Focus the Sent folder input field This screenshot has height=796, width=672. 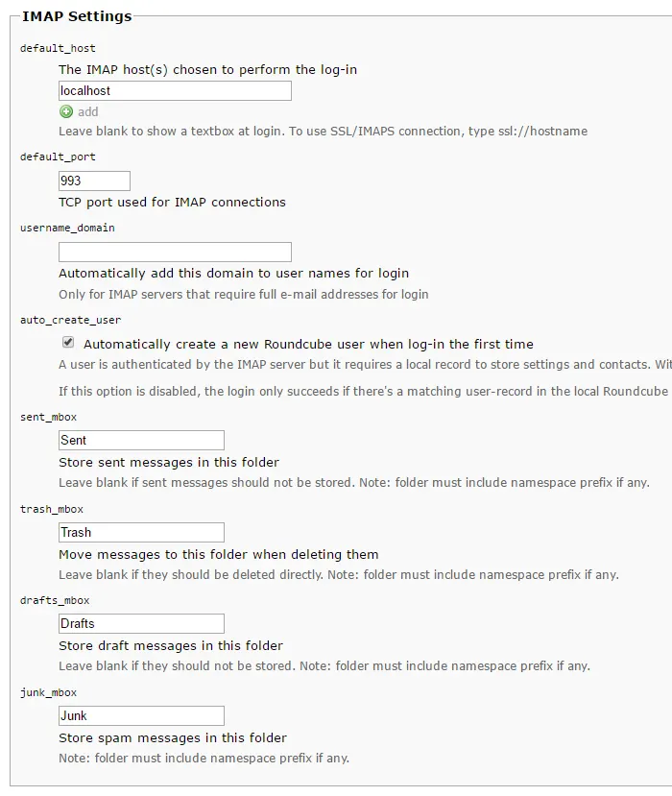pos(141,440)
